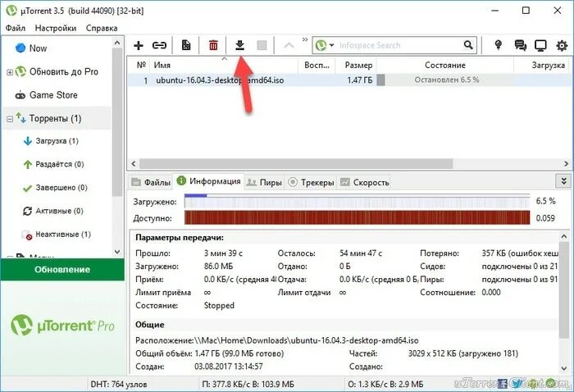This screenshot has height=392, width=574.
Task: Select Now in the sidebar
Action: [x=38, y=48]
